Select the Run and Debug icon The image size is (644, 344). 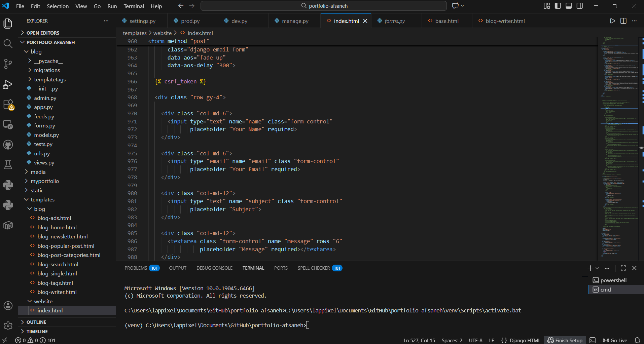[x=8, y=84]
